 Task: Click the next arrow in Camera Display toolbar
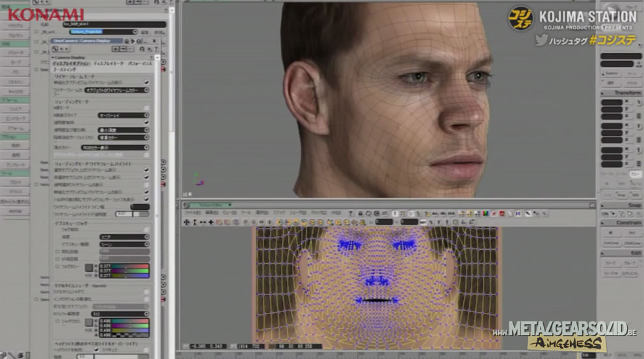(66, 49)
